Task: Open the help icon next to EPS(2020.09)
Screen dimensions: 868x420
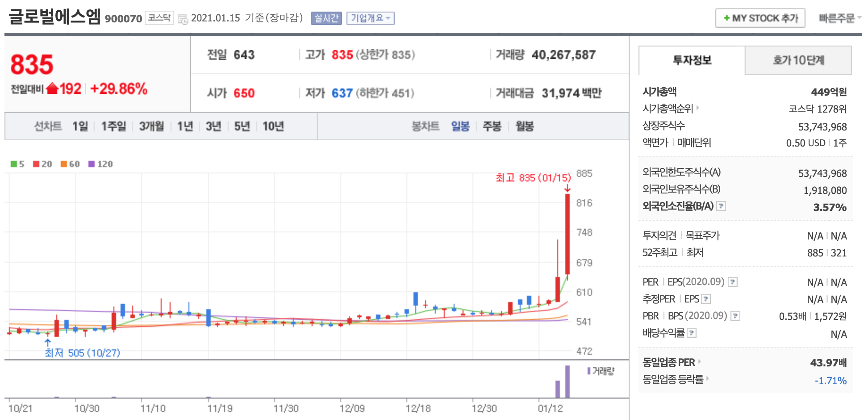Action: point(733,282)
